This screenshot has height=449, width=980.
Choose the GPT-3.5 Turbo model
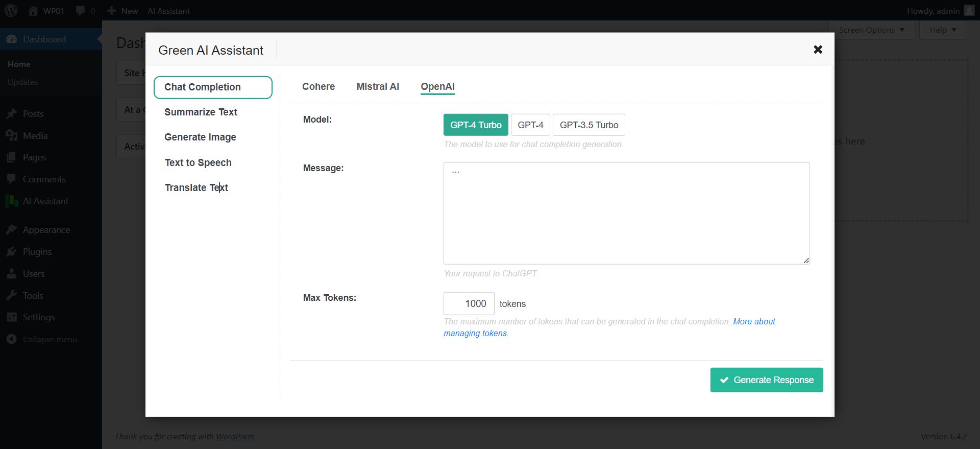589,125
